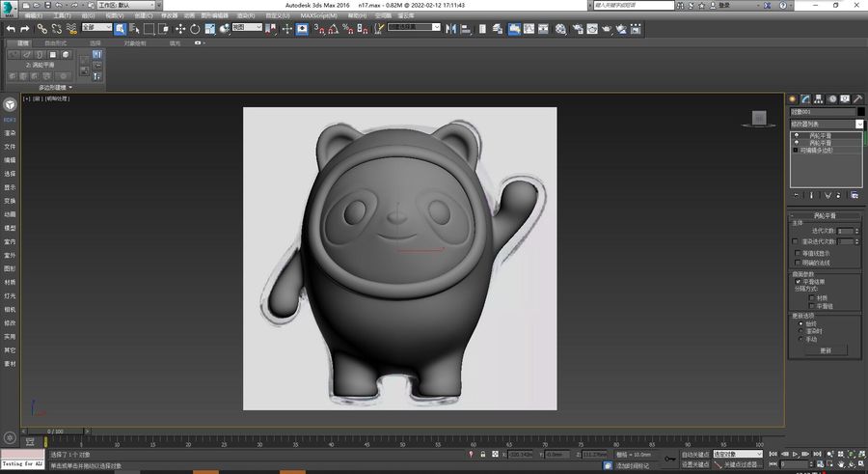This screenshot has height=474, width=868.
Task: Open the Select by Name dialog
Action: [134, 29]
